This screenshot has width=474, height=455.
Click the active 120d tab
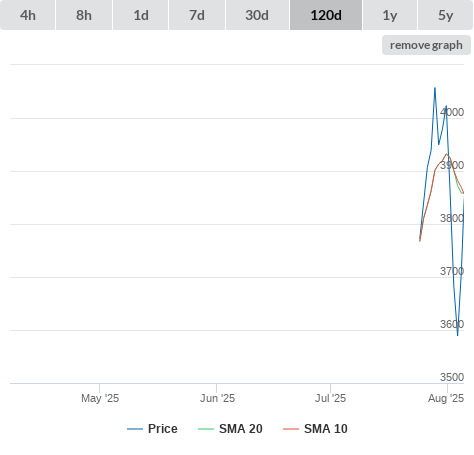pyautogui.click(x=326, y=15)
